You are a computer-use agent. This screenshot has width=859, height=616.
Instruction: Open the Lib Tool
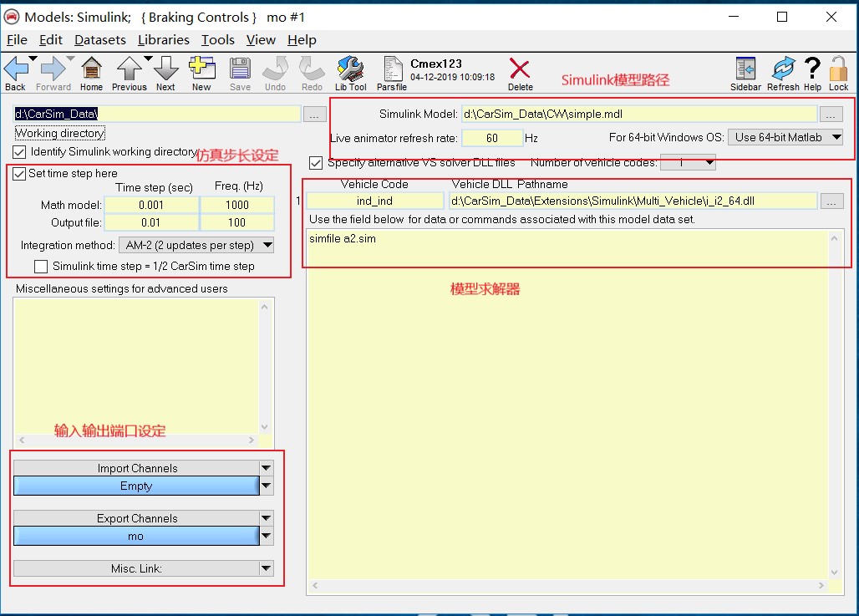351,73
